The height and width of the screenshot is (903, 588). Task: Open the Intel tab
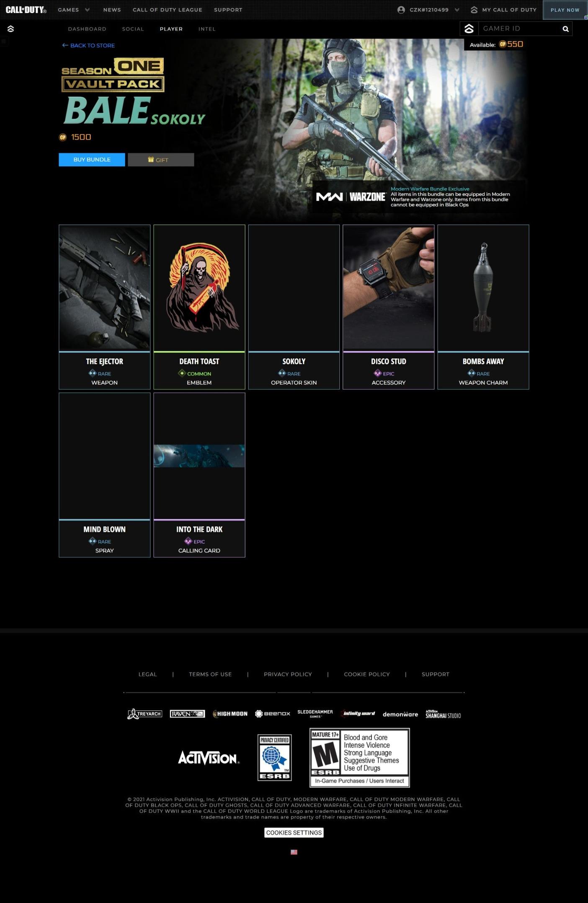click(x=207, y=29)
